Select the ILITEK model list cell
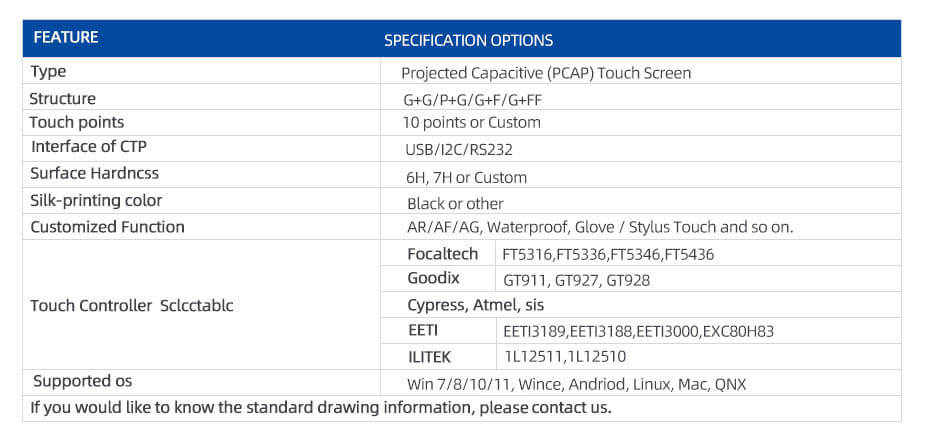930x436 pixels. click(x=698, y=357)
